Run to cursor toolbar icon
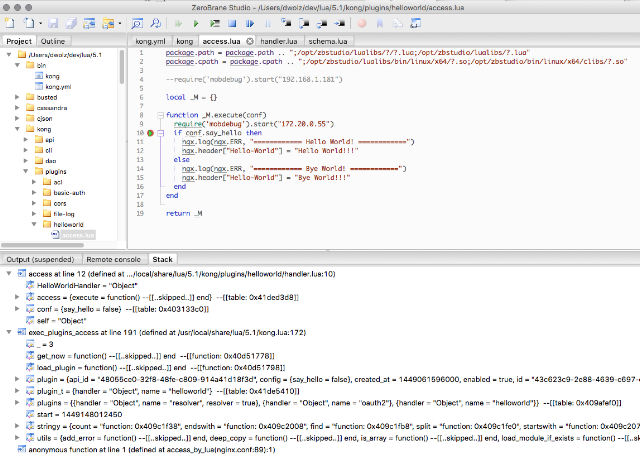Image resolution: width=640 pixels, height=462 pixels. click(340, 23)
